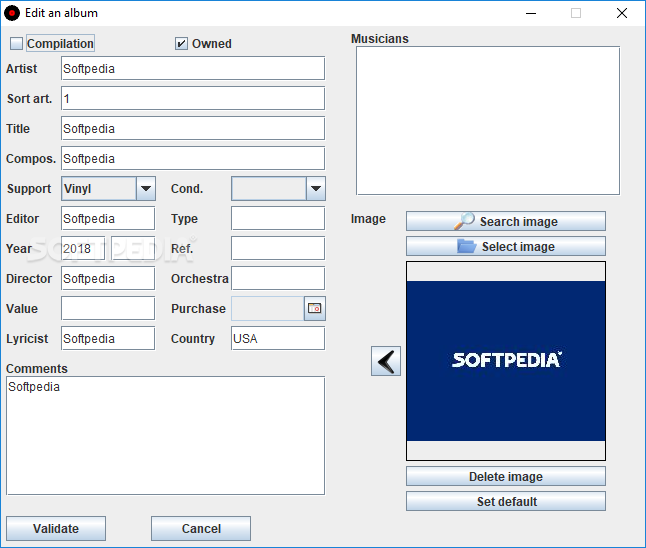Click the Editor input field
This screenshot has height=548, width=646.
tap(108, 218)
